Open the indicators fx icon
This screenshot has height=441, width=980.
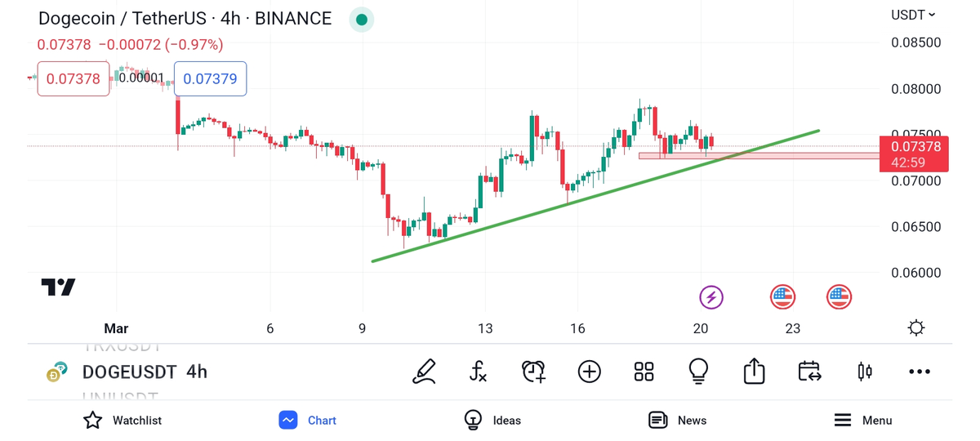[479, 372]
